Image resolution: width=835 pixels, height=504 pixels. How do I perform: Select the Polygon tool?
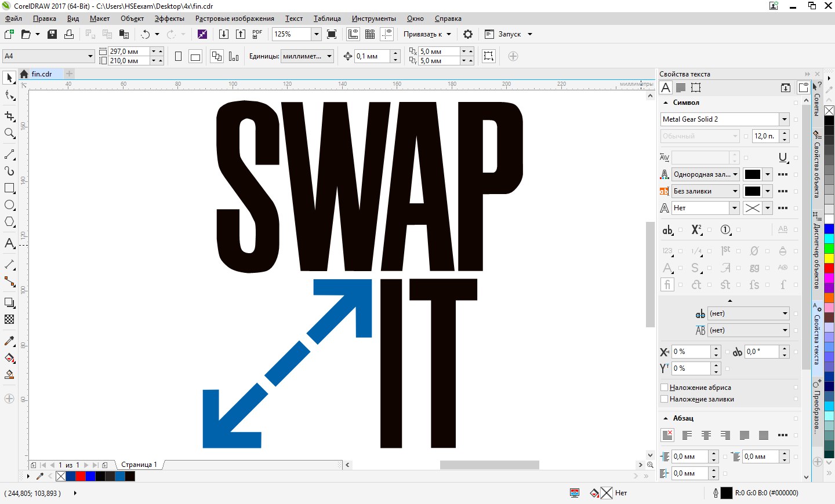[9, 222]
